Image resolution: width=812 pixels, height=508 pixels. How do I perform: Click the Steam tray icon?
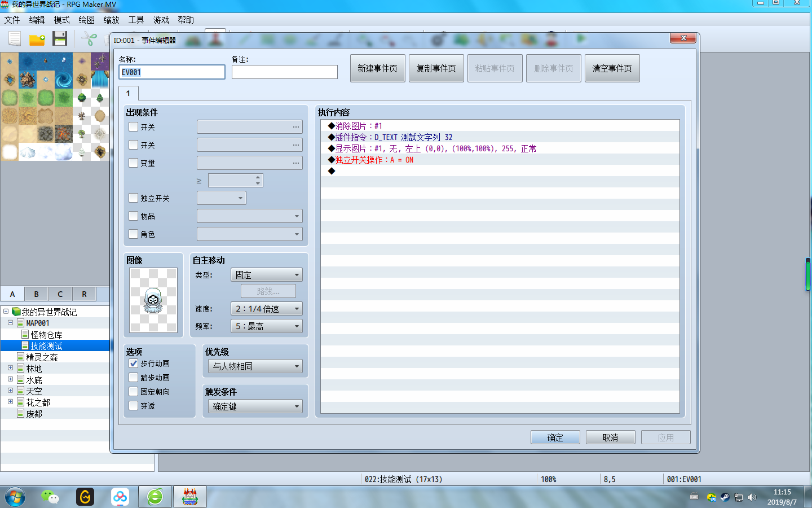tap(725, 497)
